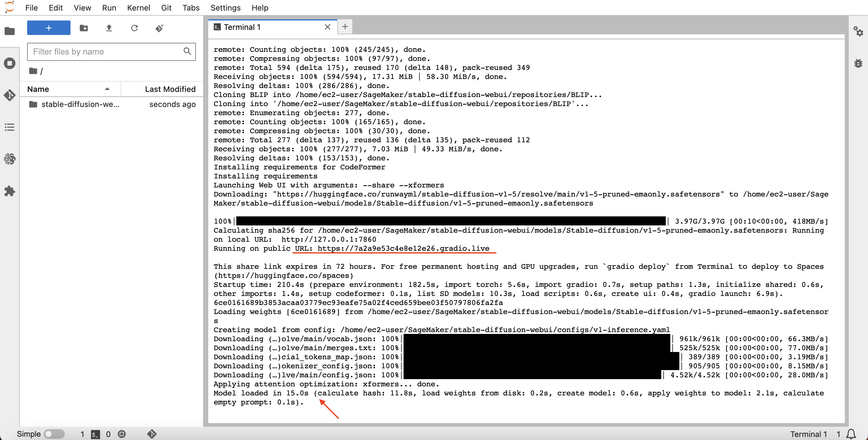Open the Settings menu
This screenshot has width=868, height=440.
(x=225, y=8)
